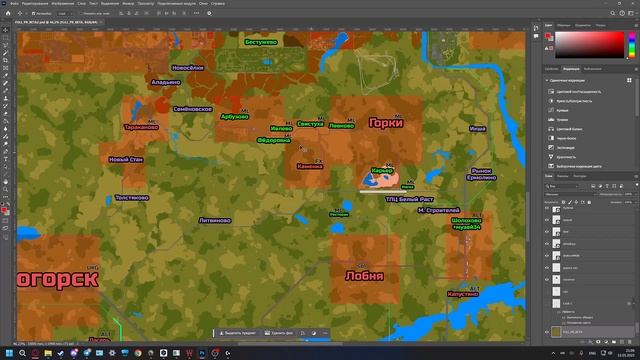This screenshot has height=360, width=640.
Task: Click the rainbow hue slider strip
Action: point(632,45)
